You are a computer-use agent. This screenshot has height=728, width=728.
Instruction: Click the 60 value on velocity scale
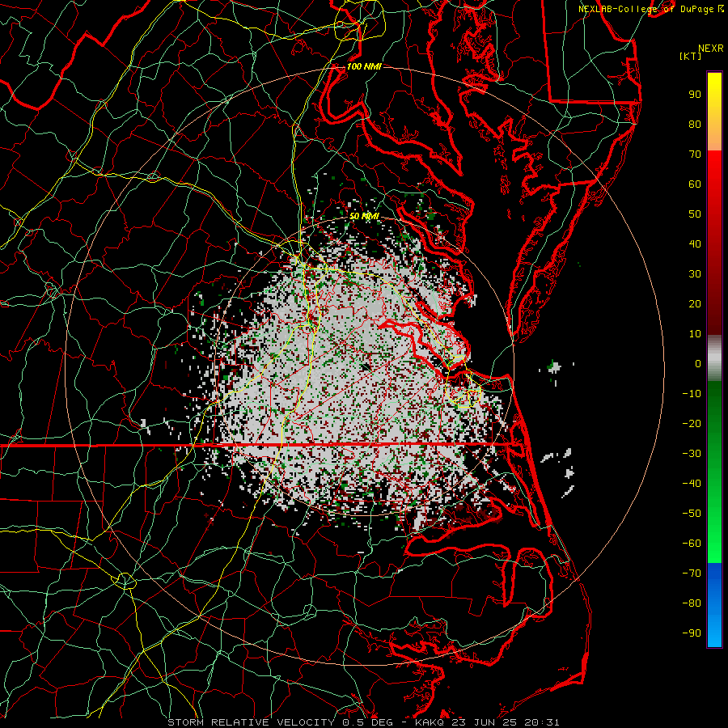(695, 184)
